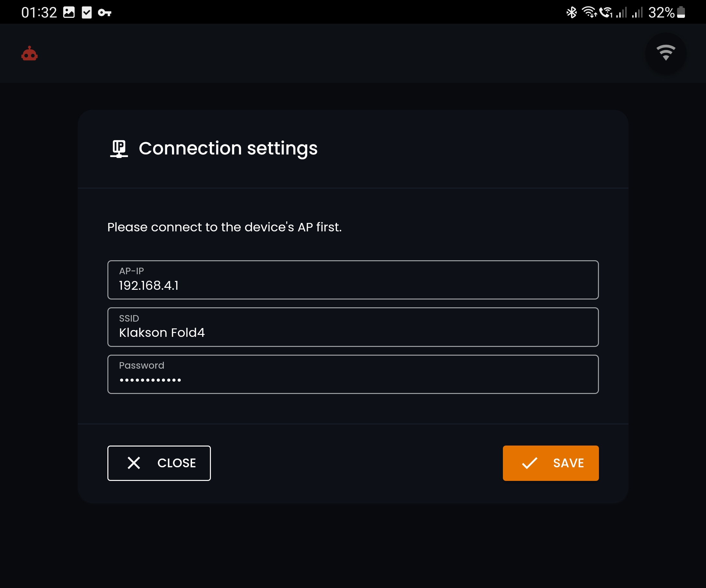Tap the battery icon in status bar
Viewport: 706px width, 588px height.
(x=681, y=12)
